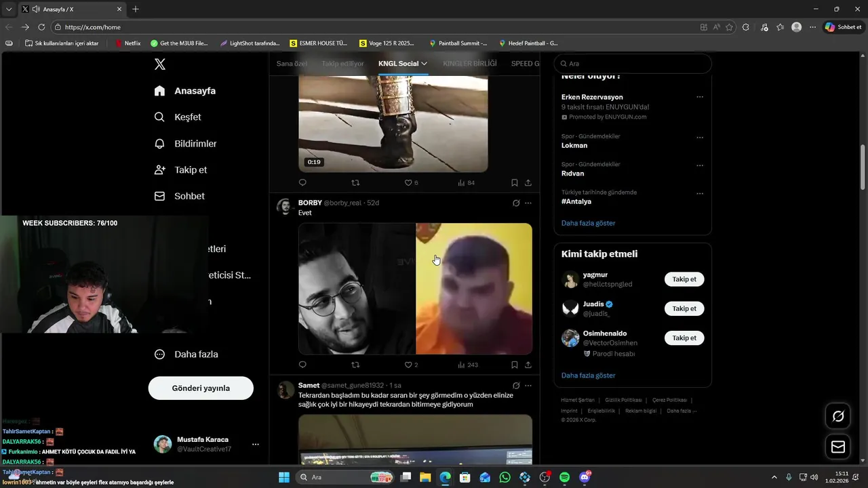Open more options for Erken Rezervasyon trend
The image size is (868, 488).
pyautogui.click(x=700, y=97)
